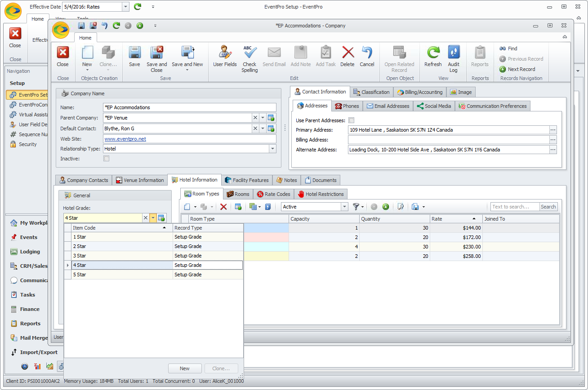Open the Active filter dropdown

345,207
